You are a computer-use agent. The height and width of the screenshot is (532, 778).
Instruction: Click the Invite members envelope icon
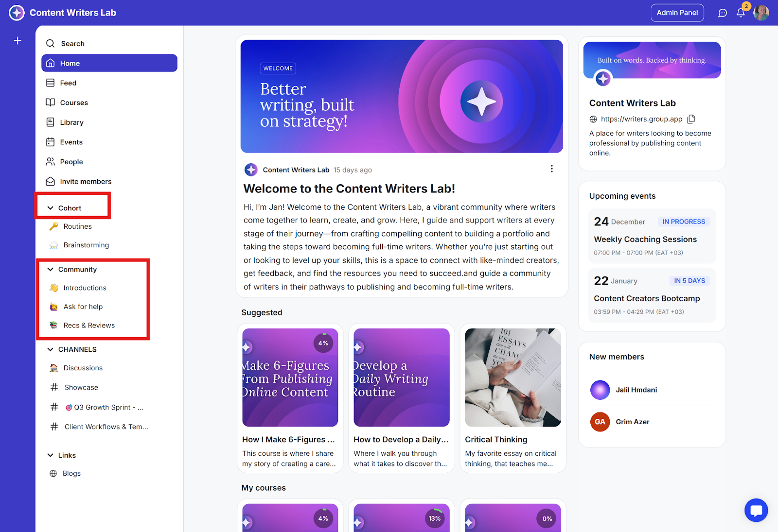[50, 182]
